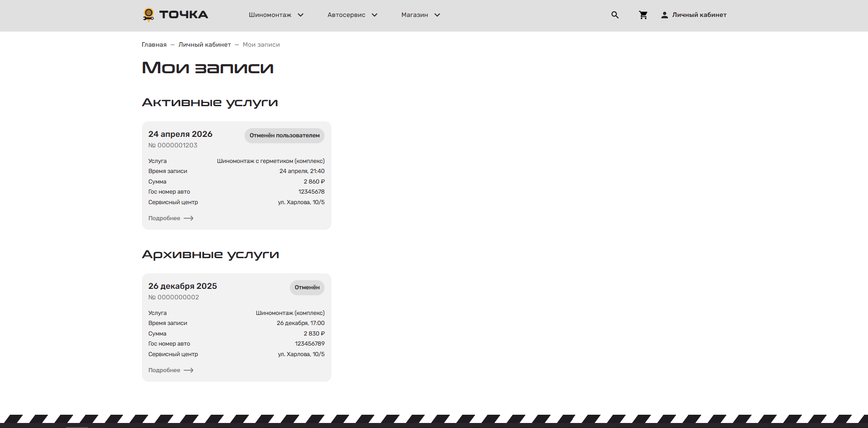868x428 pixels.
Task: Click the Точка logo in the header
Action: point(175,15)
